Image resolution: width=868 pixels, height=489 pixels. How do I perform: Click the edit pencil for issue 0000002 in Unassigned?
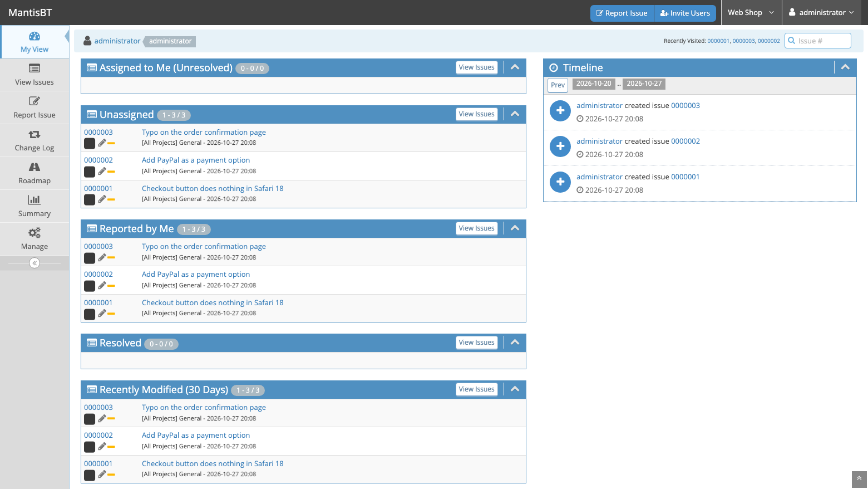(102, 172)
